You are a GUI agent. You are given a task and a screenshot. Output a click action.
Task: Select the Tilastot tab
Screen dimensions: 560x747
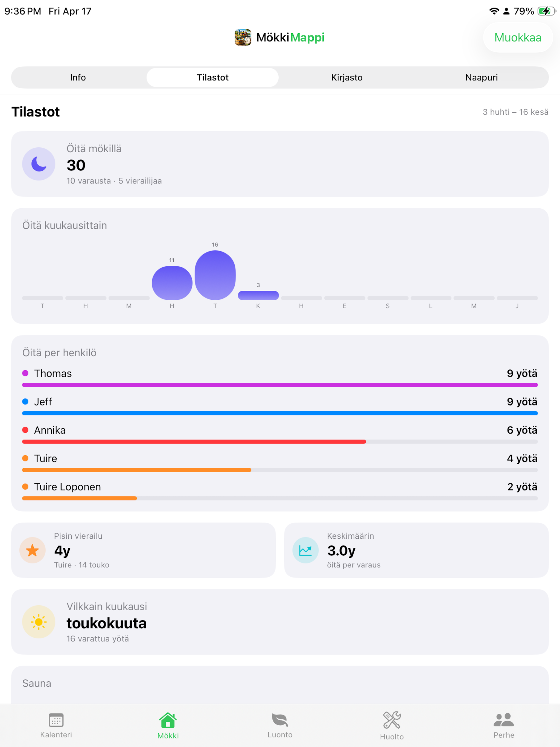tap(212, 77)
